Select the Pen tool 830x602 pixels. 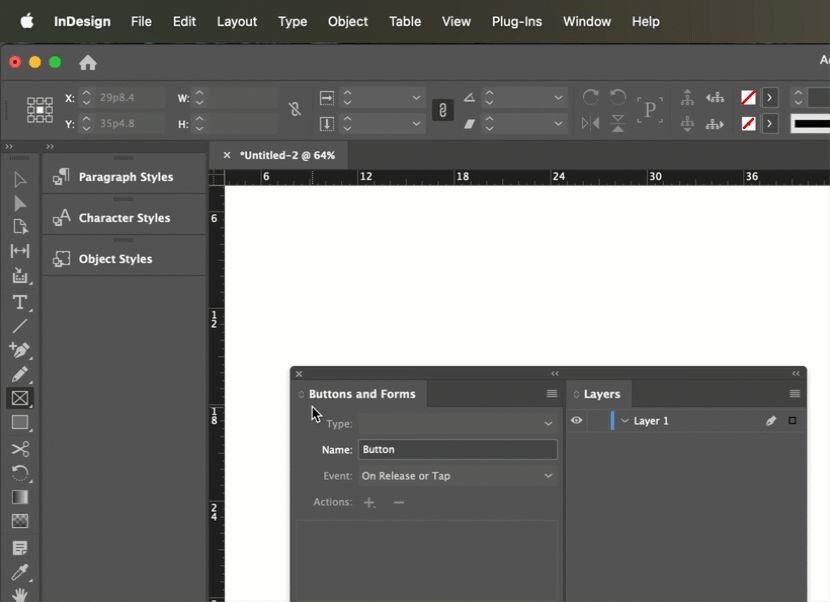pyautogui.click(x=20, y=350)
